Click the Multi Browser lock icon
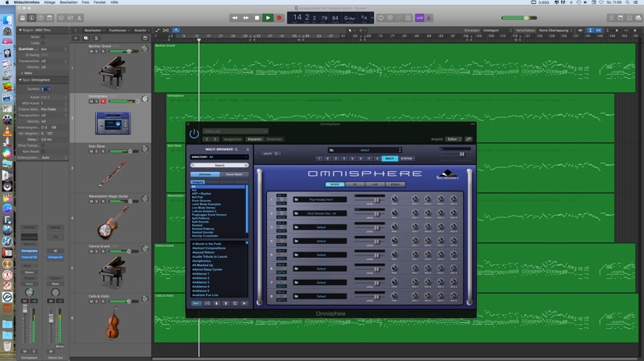 tap(247, 149)
